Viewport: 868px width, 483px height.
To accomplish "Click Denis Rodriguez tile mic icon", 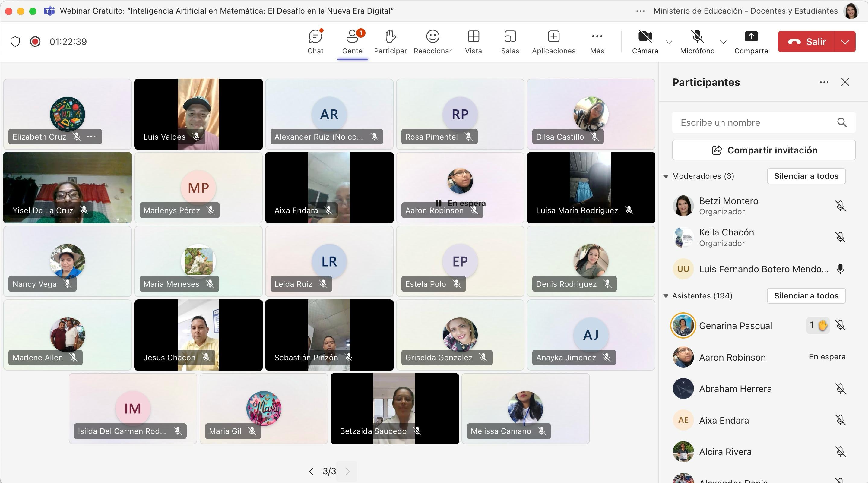I will click(x=608, y=284).
